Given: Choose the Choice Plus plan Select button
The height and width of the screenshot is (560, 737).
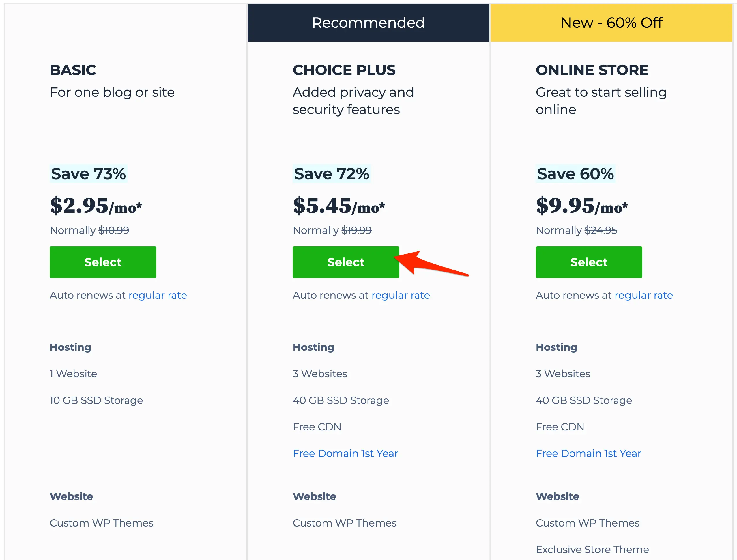Looking at the screenshot, I should [345, 262].
